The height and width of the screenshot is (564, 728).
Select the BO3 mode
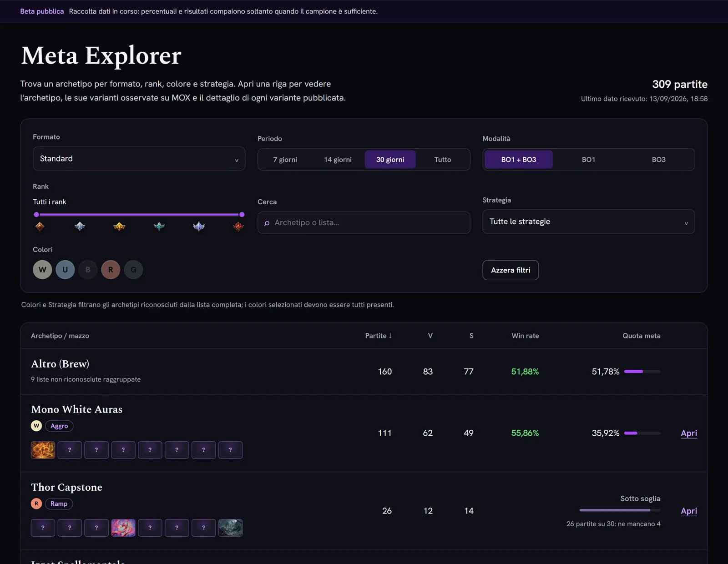pos(659,160)
